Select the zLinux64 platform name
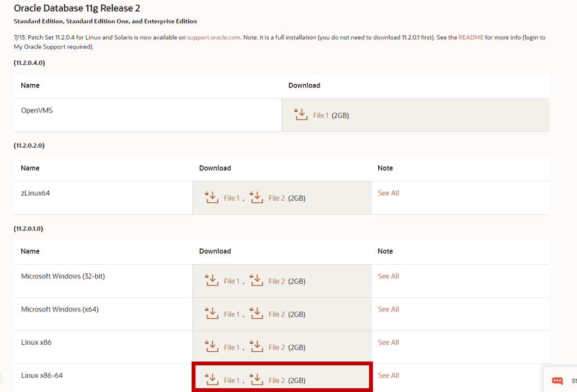Viewport: 577px width, 392px height. coord(35,193)
